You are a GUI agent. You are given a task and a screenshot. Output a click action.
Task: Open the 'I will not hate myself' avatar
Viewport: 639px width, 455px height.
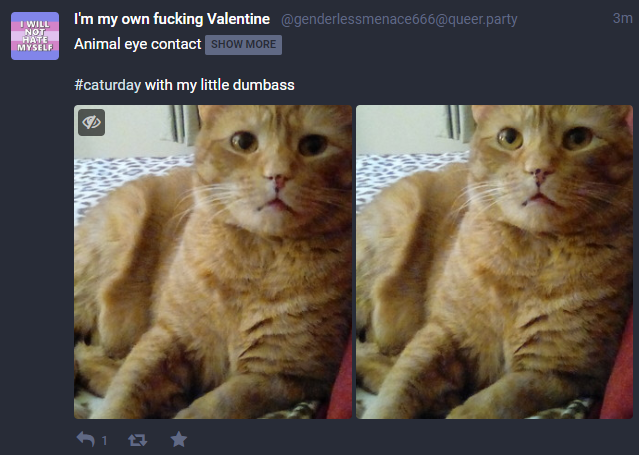coord(35,36)
